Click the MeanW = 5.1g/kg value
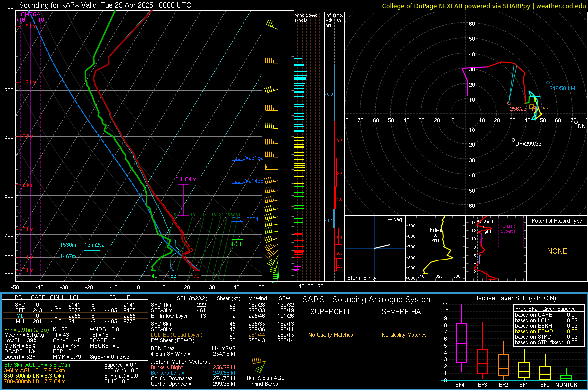This screenshot has height=390, width=588. tap(24, 335)
